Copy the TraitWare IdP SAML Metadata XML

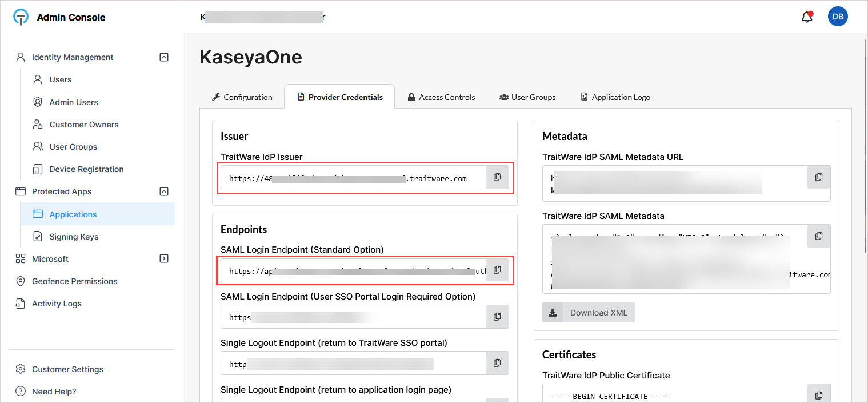coord(818,236)
